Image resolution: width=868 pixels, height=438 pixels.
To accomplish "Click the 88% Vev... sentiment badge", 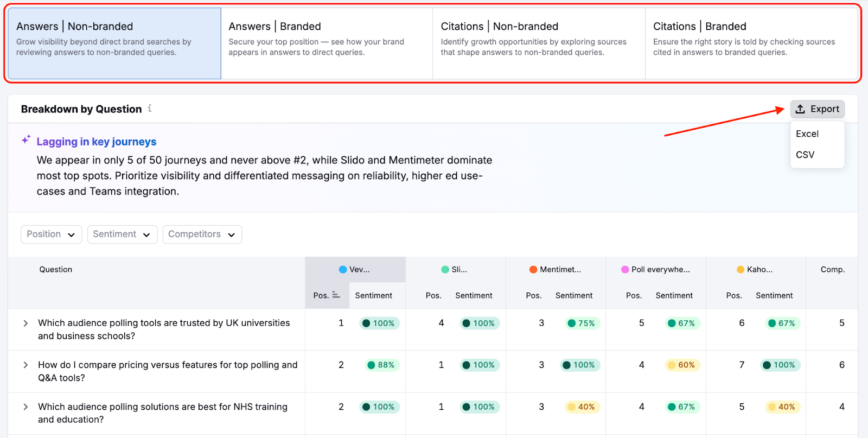I will point(382,365).
